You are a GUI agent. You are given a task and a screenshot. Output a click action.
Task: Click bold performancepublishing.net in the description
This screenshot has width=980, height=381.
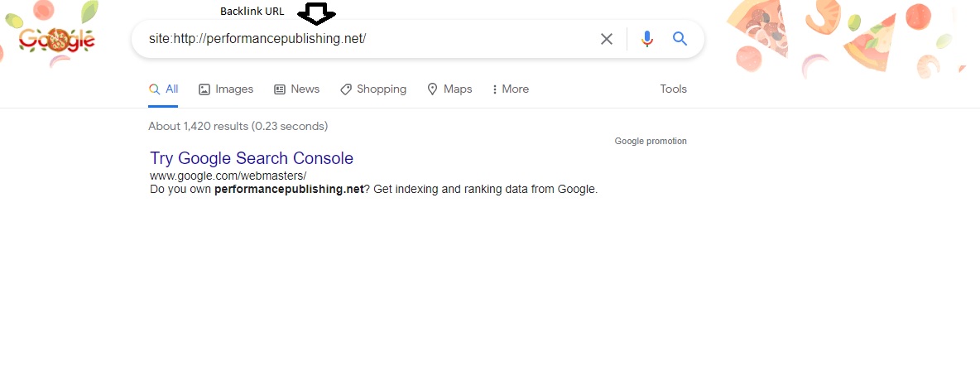(289, 189)
